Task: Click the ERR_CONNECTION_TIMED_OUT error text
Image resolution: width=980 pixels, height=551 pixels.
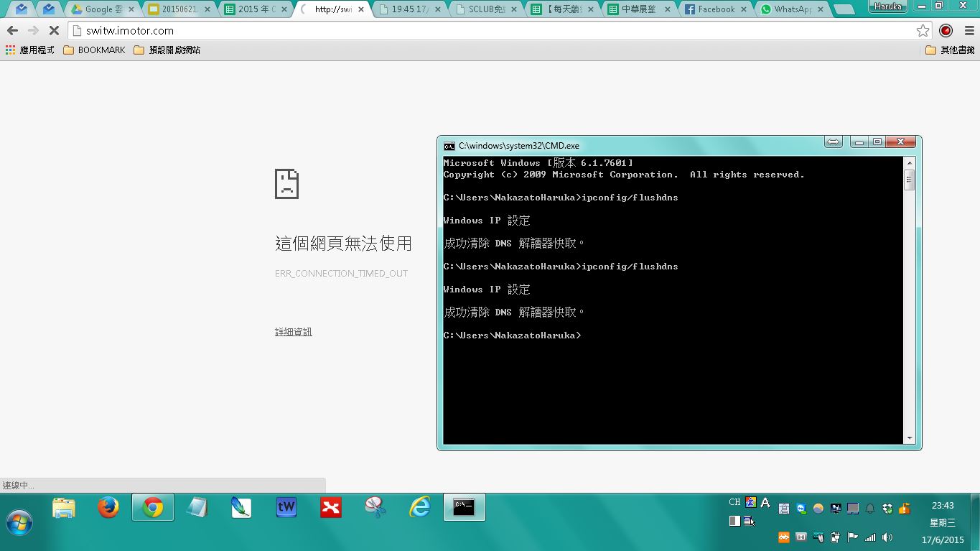Action: click(x=341, y=274)
